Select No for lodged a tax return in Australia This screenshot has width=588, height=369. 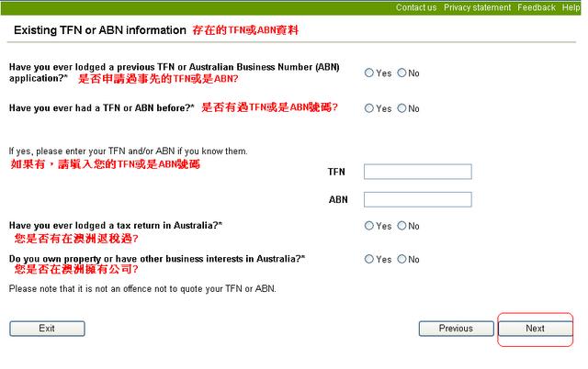click(x=401, y=226)
